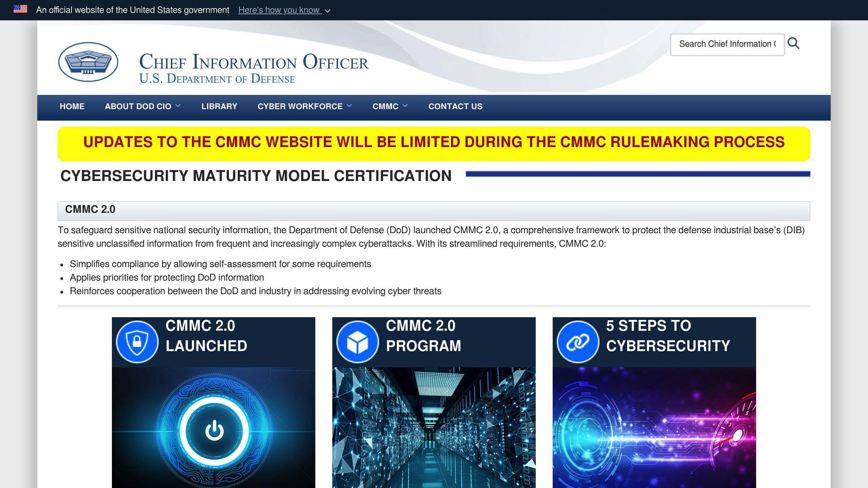868x488 pixels.
Task: Click the CMMC 2.0 Launched heading
Action: 206,335
